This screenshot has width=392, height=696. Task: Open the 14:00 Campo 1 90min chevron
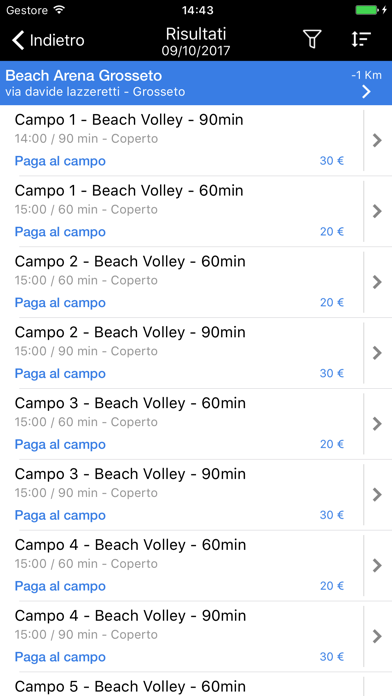click(377, 141)
